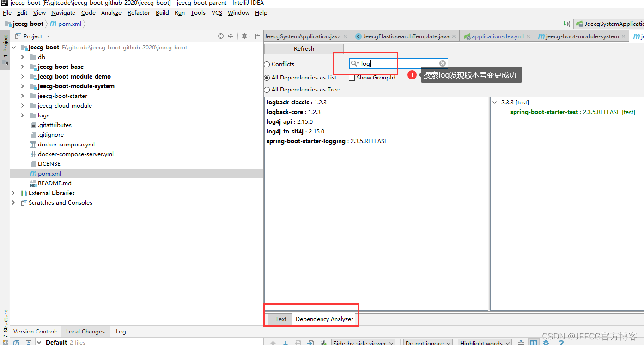Click the docker-compose.yml file icon
Screen dimensions: 644x345
point(33,145)
